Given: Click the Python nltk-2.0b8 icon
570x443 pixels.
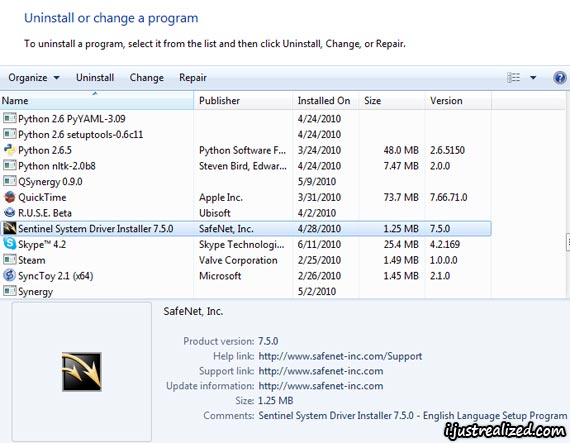Looking at the screenshot, I should click(x=9, y=165).
